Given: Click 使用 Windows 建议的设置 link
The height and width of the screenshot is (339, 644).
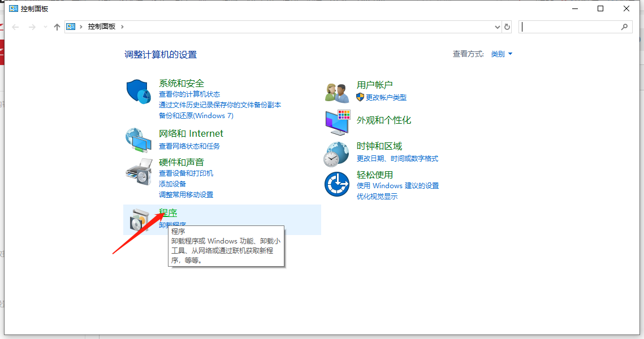Looking at the screenshot, I should click(x=397, y=185).
